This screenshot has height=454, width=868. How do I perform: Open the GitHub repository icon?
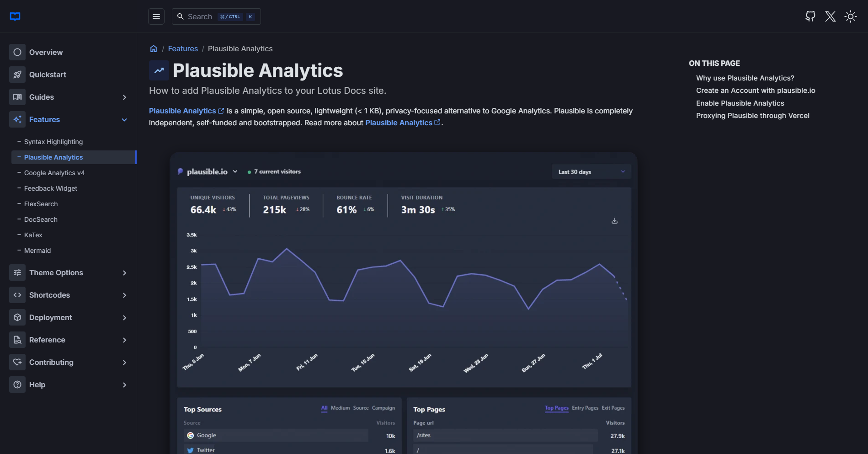(810, 16)
